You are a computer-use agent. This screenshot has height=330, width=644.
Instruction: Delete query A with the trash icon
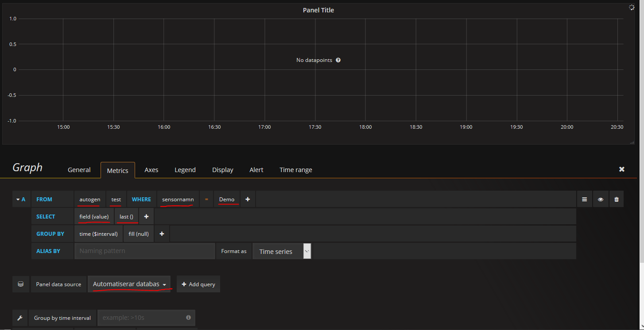pos(617,200)
